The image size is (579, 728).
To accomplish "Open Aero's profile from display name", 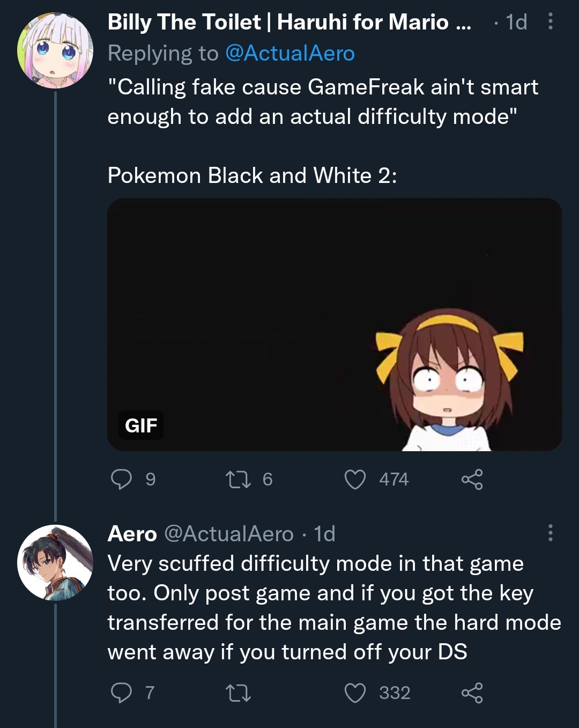I will [132, 534].
